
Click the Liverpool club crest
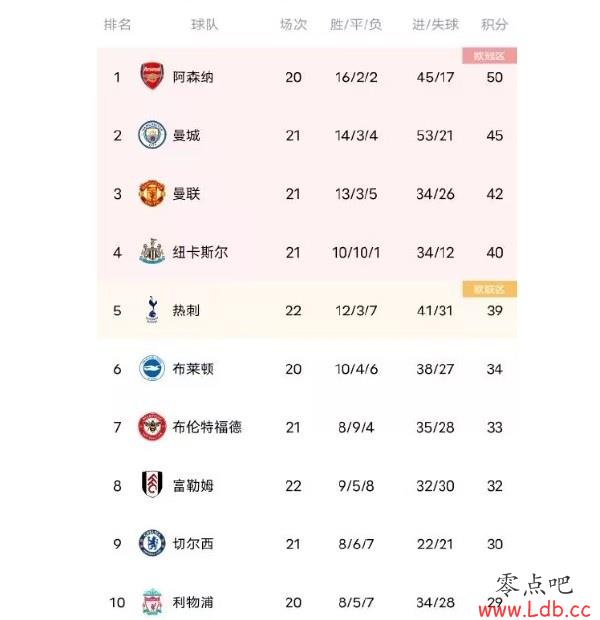152,602
